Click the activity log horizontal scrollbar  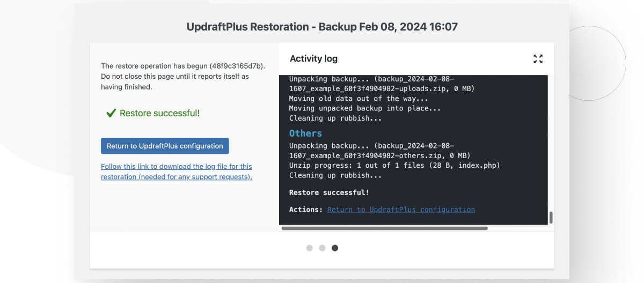[x=384, y=228]
